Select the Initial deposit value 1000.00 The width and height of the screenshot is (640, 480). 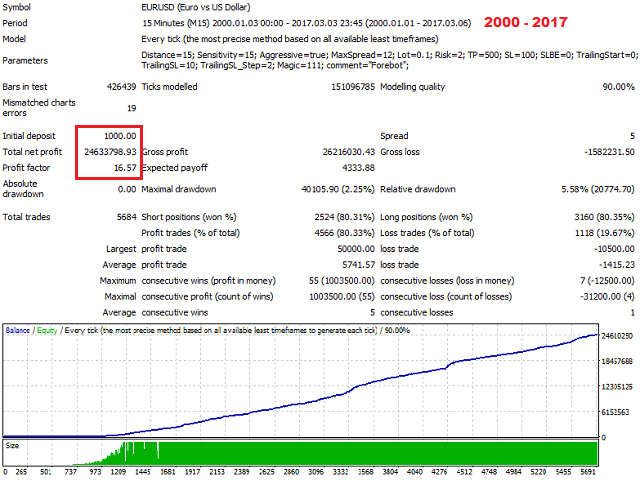[115, 136]
